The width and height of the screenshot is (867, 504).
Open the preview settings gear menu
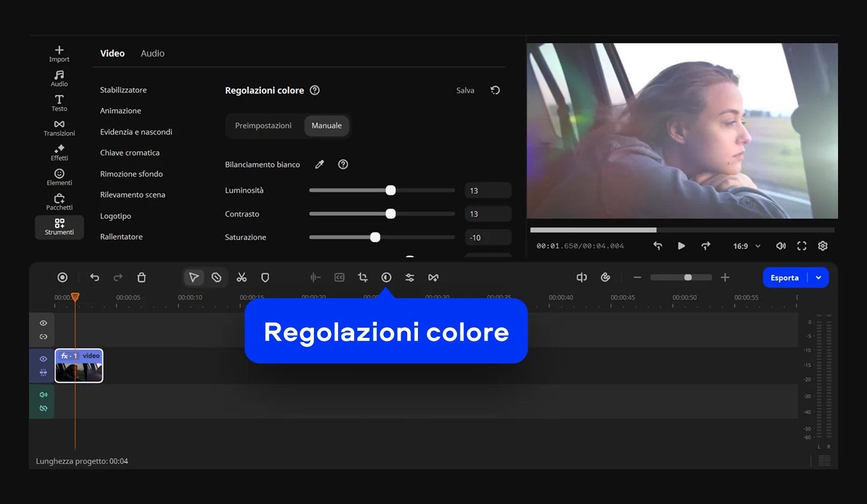(822, 246)
